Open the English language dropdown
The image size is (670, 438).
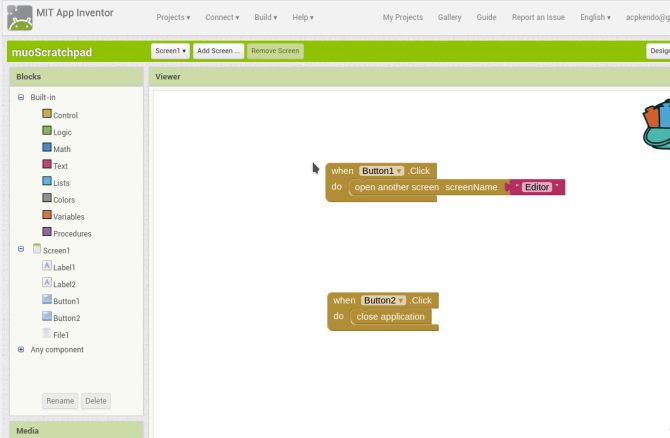coord(595,18)
